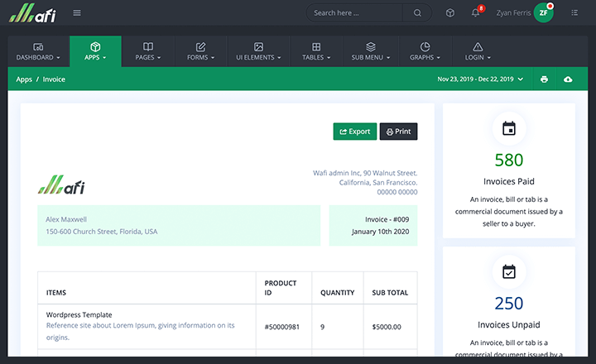Select the Pages menu item
This screenshot has width=596, height=364.
(148, 51)
